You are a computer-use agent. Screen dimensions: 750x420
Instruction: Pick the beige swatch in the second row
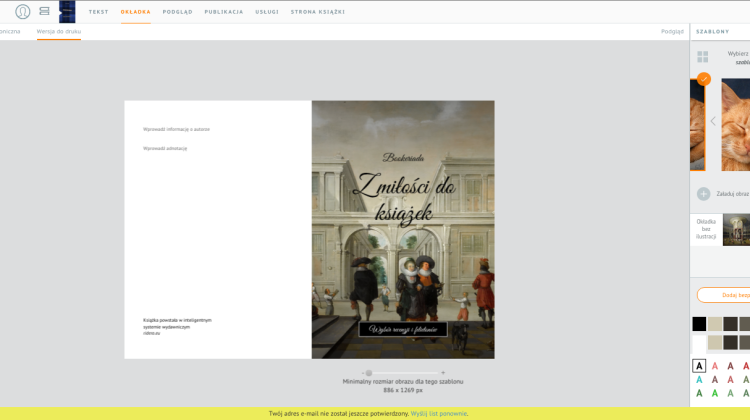(x=715, y=343)
